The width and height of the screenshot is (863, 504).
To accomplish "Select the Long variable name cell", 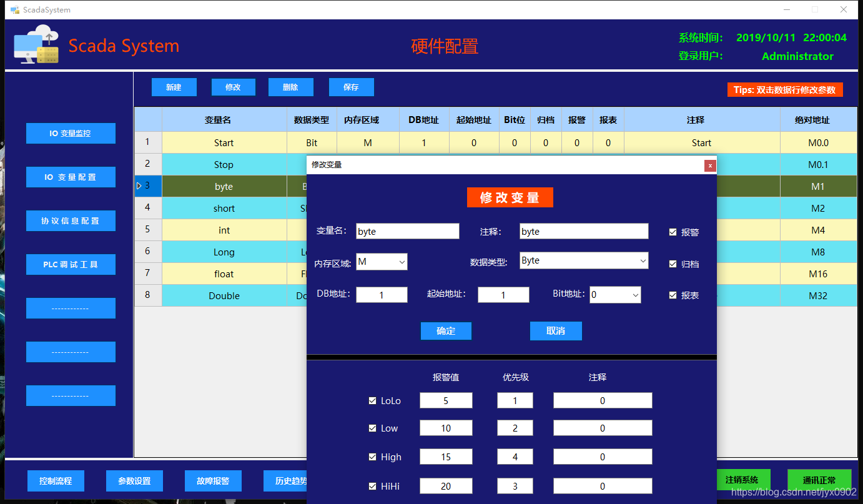I will (224, 252).
